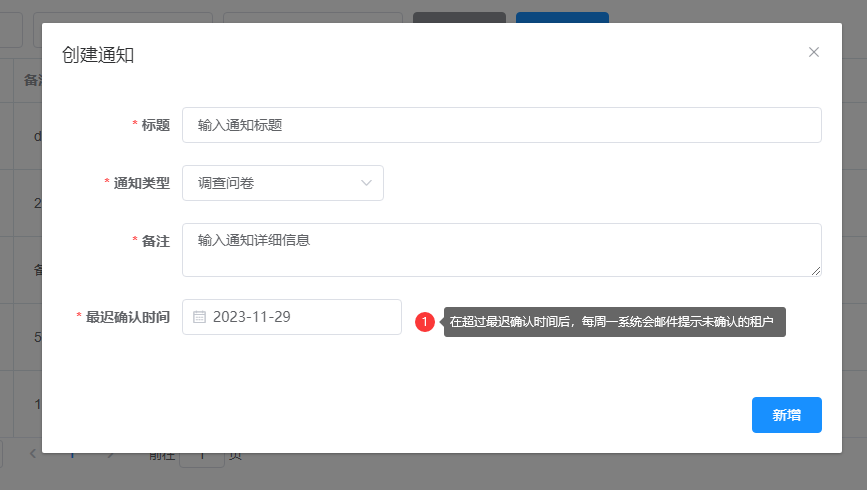Click the gray tooltip about 最迟确认时间
Image resolution: width=867 pixels, height=490 pixels.
pos(614,322)
